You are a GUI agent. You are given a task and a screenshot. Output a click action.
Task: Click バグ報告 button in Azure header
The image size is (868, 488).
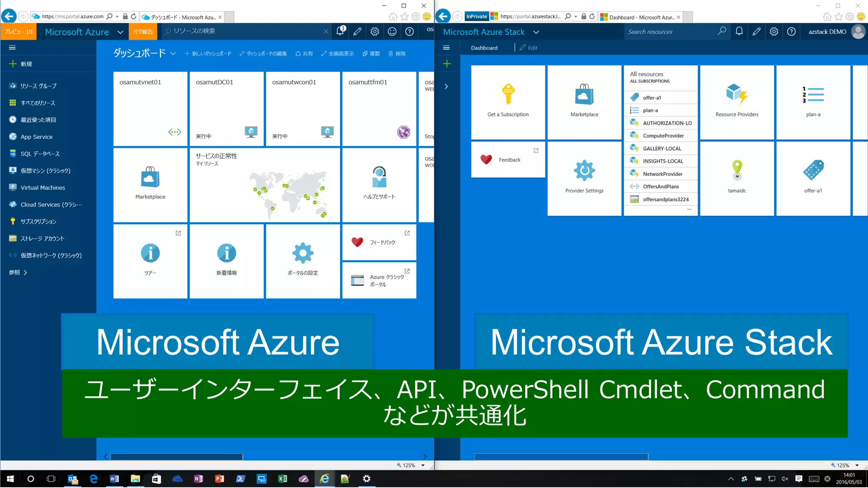coord(143,32)
